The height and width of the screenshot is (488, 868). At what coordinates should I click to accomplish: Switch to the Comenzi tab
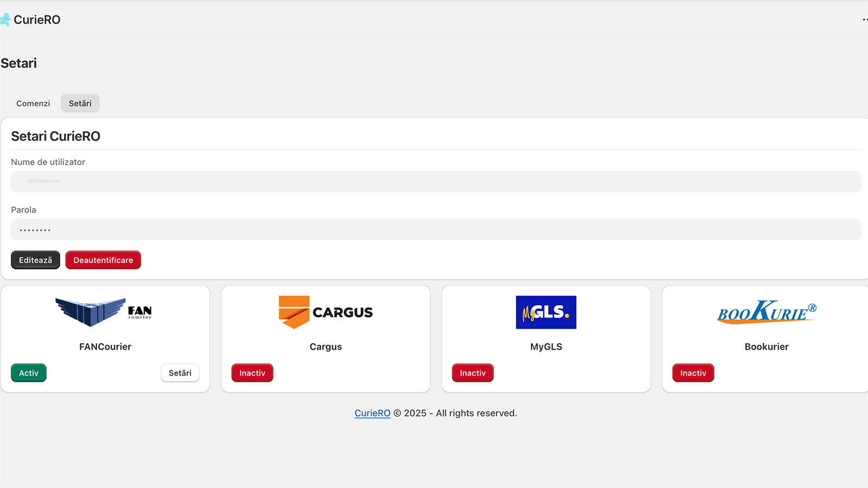[33, 103]
